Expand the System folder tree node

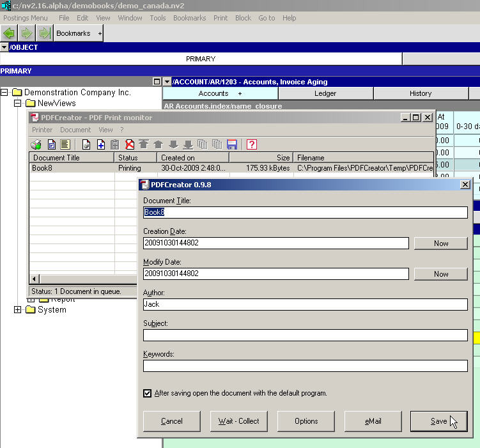click(17, 310)
